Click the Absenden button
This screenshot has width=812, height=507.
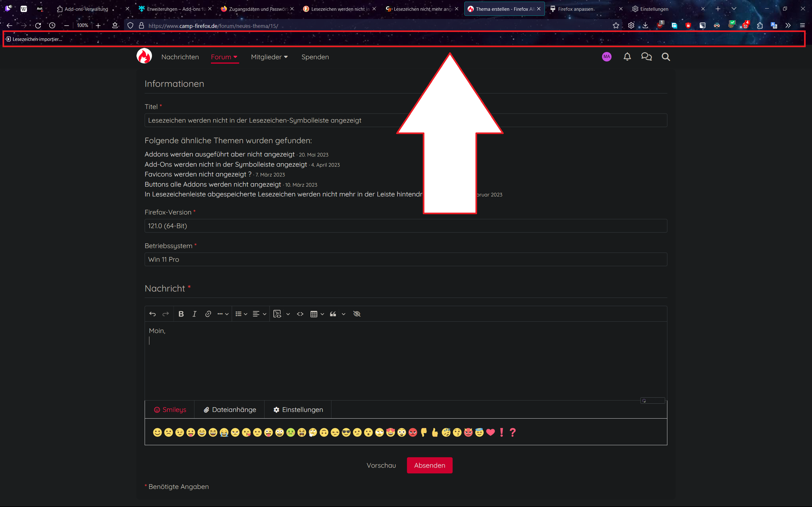coord(429,465)
